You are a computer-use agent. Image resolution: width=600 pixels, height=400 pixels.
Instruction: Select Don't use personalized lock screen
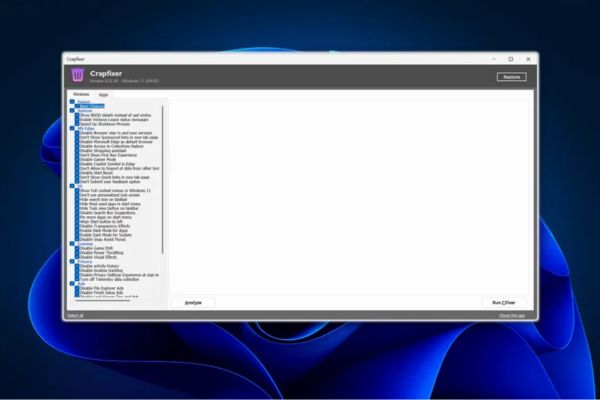pos(110,195)
